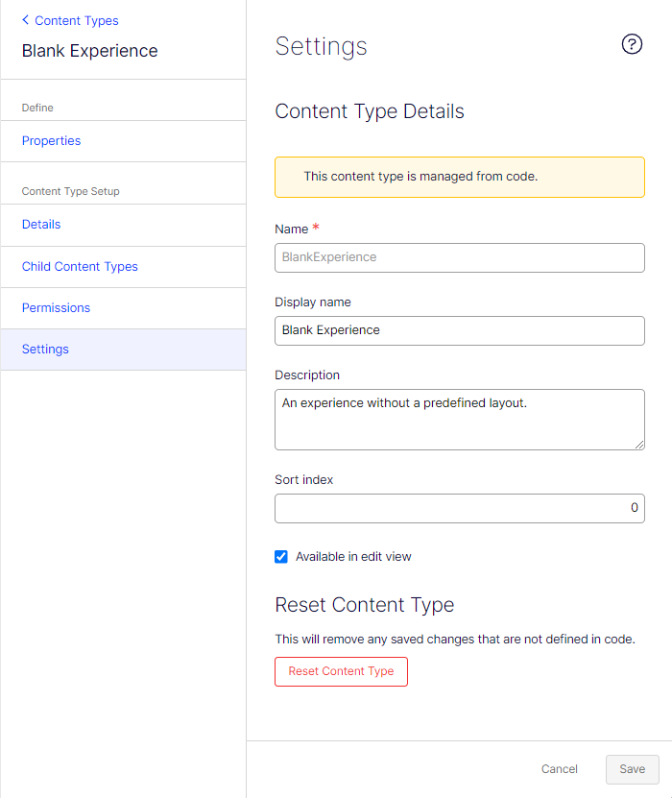Toggle the Available in edit view checkbox
This screenshot has width=672, height=798.
281,557
